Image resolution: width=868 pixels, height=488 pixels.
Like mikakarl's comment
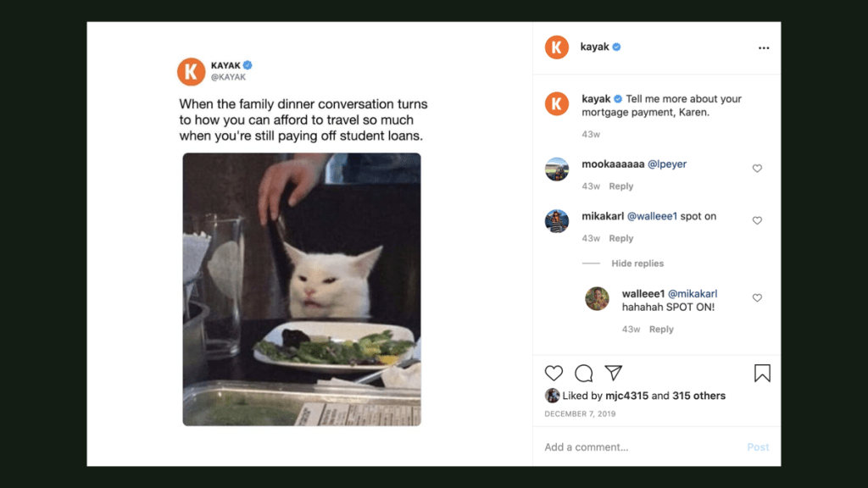coord(757,220)
